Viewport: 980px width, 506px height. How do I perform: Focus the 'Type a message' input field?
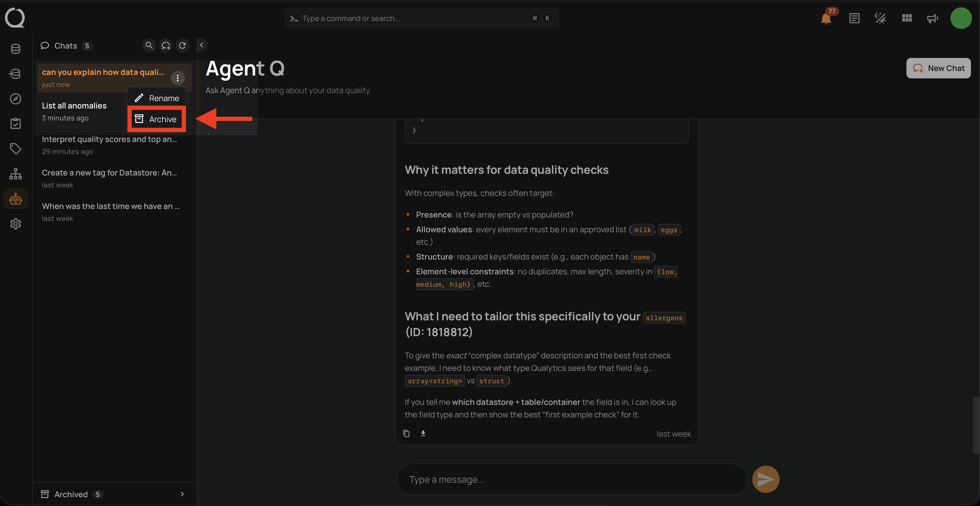point(571,479)
